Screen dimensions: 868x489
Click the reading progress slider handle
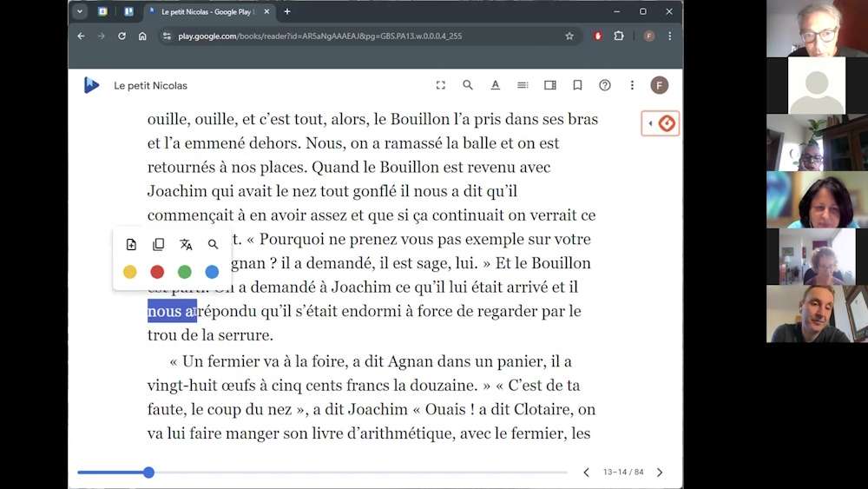tap(148, 472)
